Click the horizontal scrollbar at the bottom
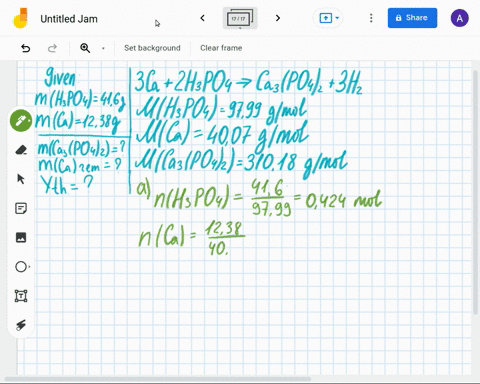480x384 pixels. [157, 379]
